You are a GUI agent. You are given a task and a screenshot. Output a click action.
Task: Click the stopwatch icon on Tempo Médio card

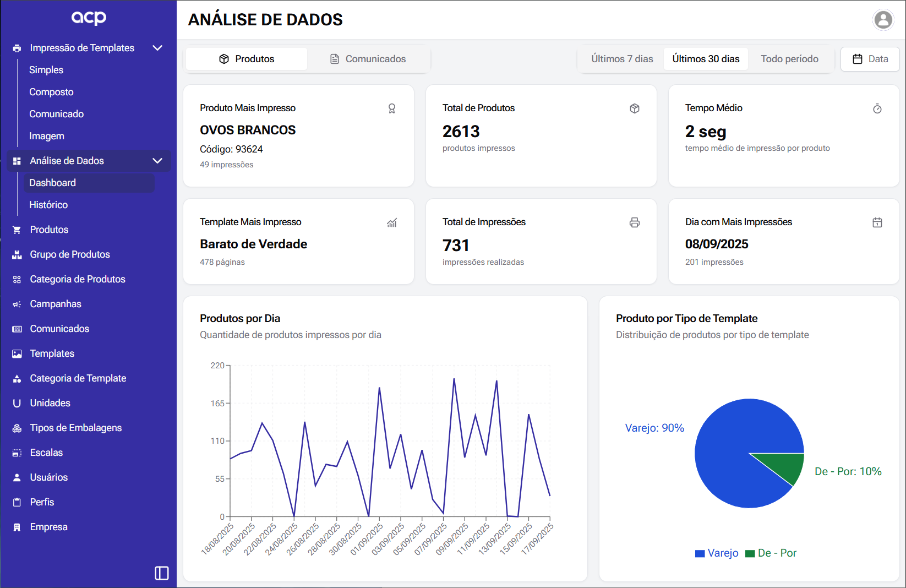point(877,108)
